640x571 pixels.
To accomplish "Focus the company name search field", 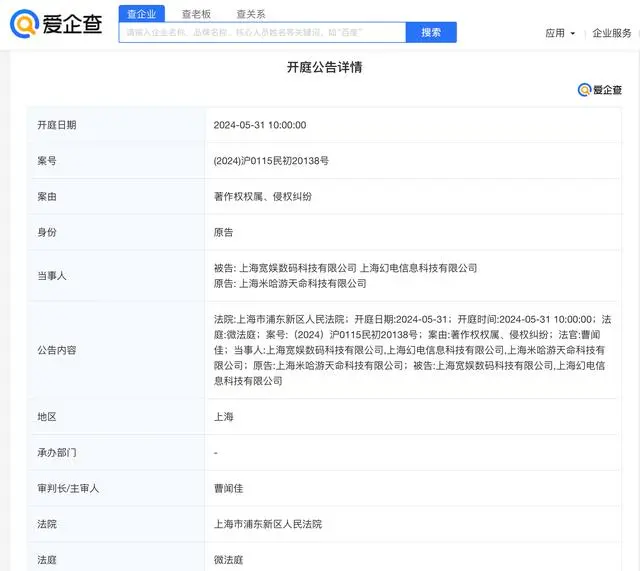I will pos(262,32).
